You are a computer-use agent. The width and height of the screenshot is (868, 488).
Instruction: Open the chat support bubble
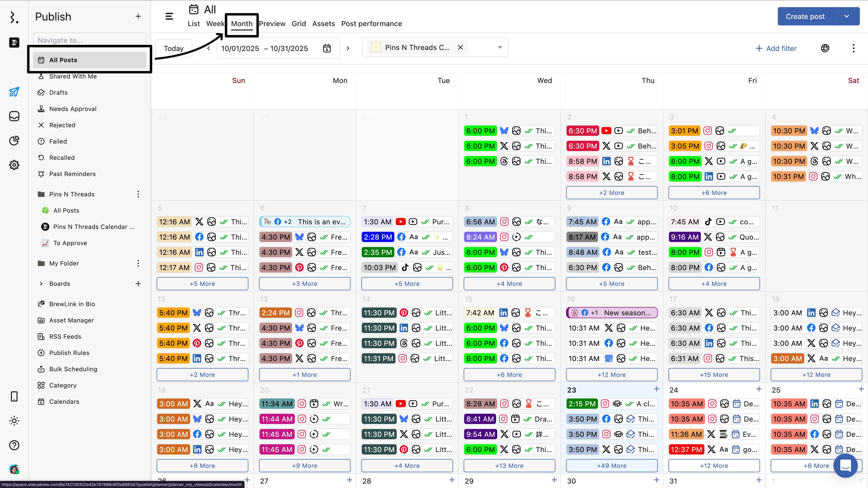pos(845,465)
